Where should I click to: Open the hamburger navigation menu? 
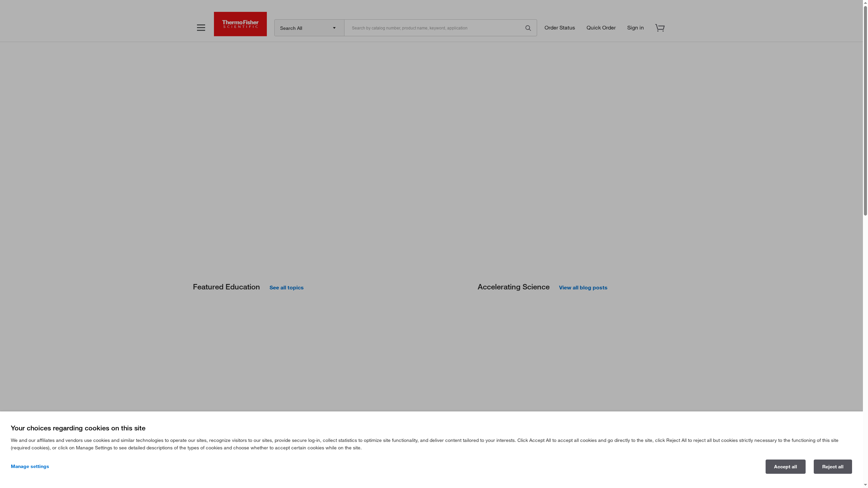[x=201, y=27]
